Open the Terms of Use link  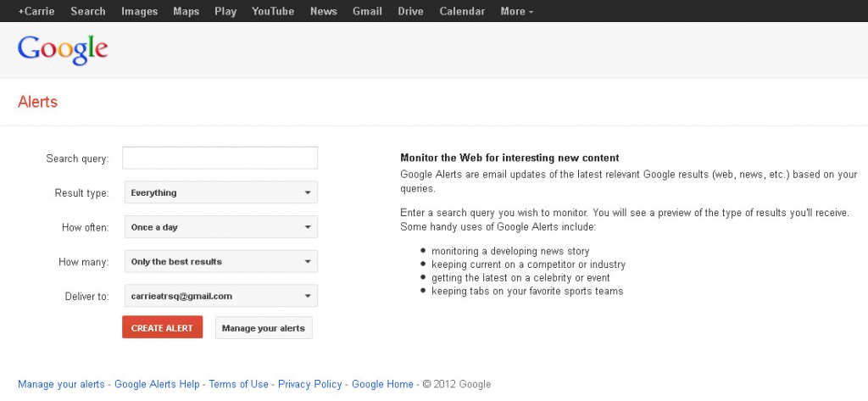coord(238,384)
